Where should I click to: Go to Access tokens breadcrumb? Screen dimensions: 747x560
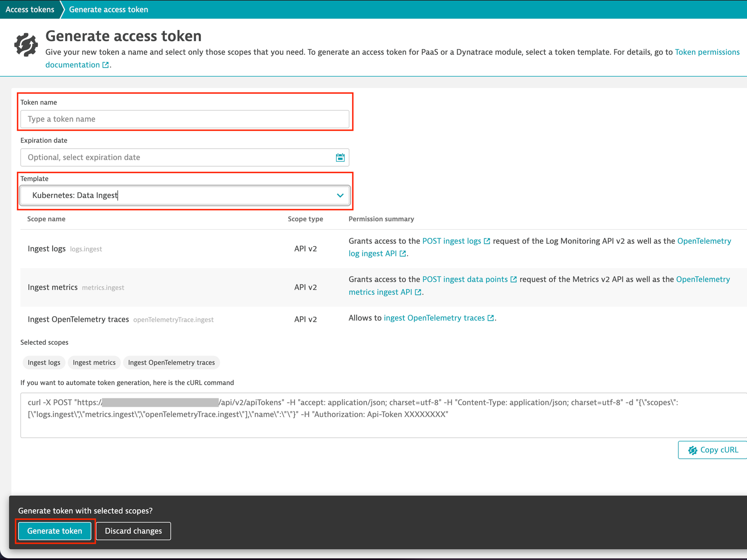coord(30,9)
